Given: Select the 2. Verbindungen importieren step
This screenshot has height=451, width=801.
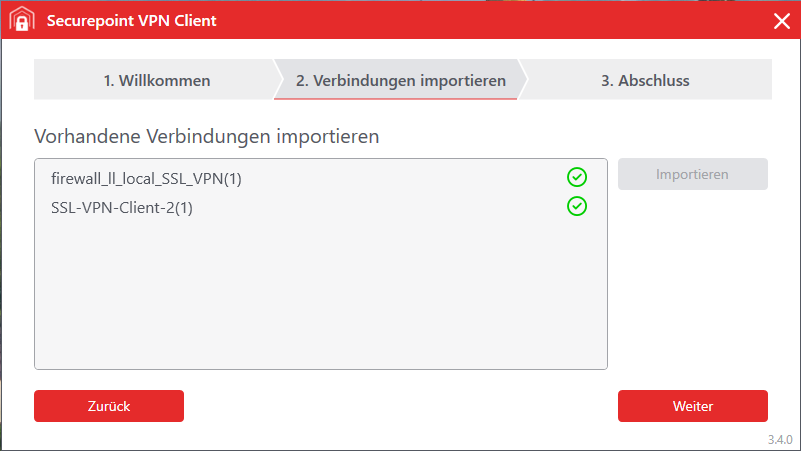Looking at the screenshot, I should click(x=400, y=80).
